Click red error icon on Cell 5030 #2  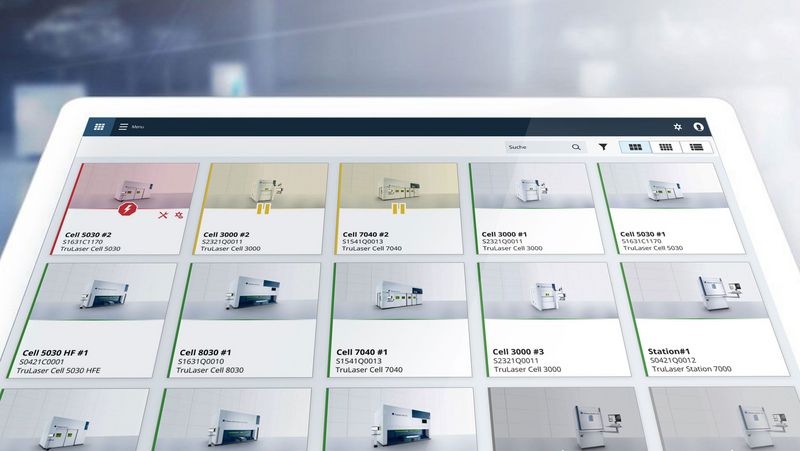128,210
